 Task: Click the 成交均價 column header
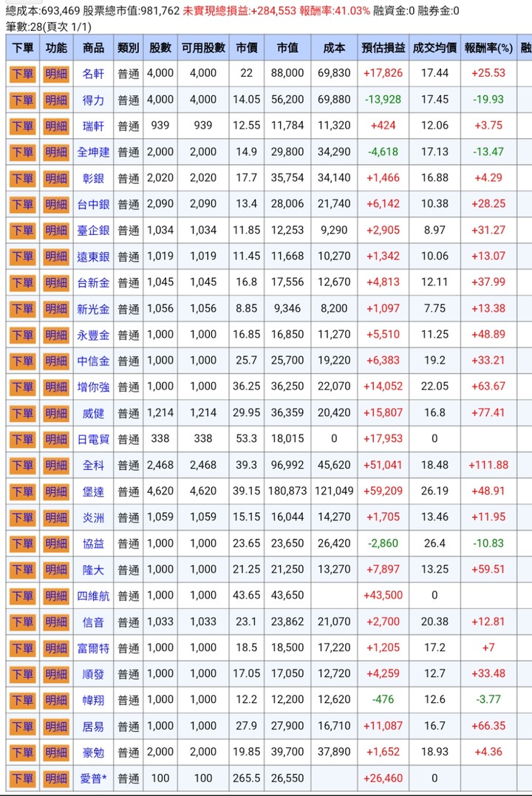pos(435,48)
